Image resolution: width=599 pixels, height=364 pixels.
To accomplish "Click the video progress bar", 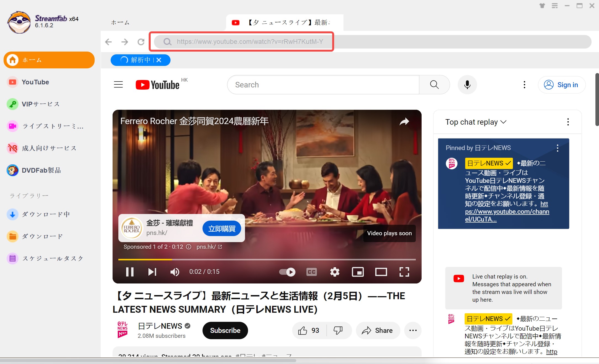I will pos(267,259).
